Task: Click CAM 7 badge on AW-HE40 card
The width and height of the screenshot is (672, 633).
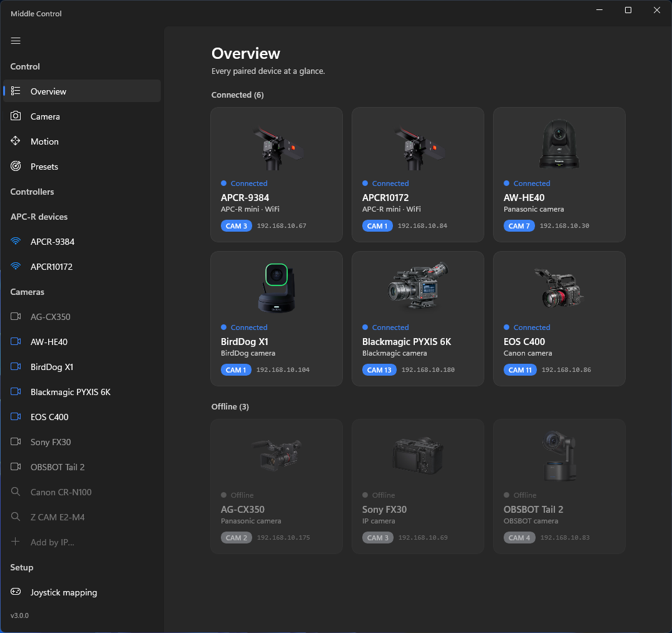Action: click(x=519, y=226)
